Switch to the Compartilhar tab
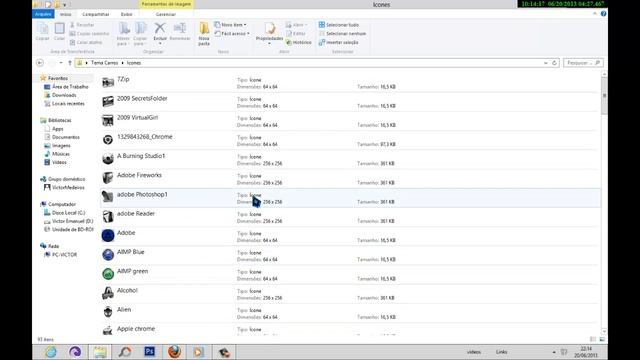Screen dimensions: 640x360 (96, 14)
